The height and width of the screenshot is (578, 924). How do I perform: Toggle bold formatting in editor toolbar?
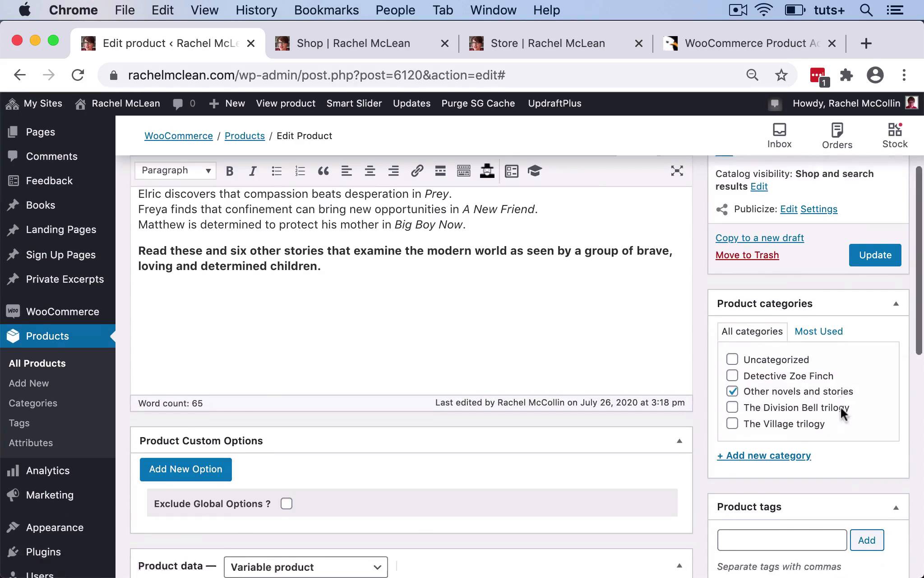pyautogui.click(x=229, y=171)
